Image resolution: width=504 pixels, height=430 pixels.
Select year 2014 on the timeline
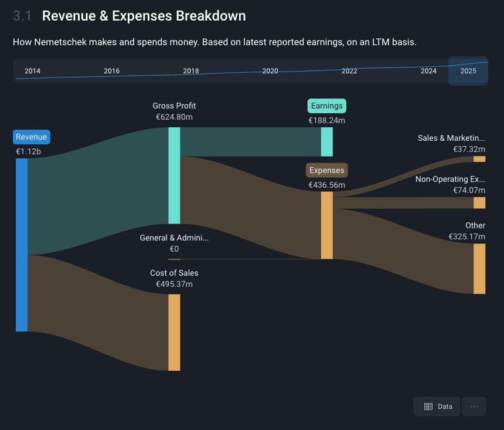(x=32, y=71)
